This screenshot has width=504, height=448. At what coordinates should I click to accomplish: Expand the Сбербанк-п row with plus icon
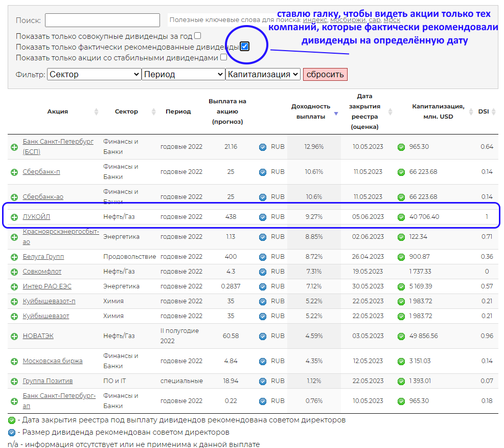[x=14, y=172]
